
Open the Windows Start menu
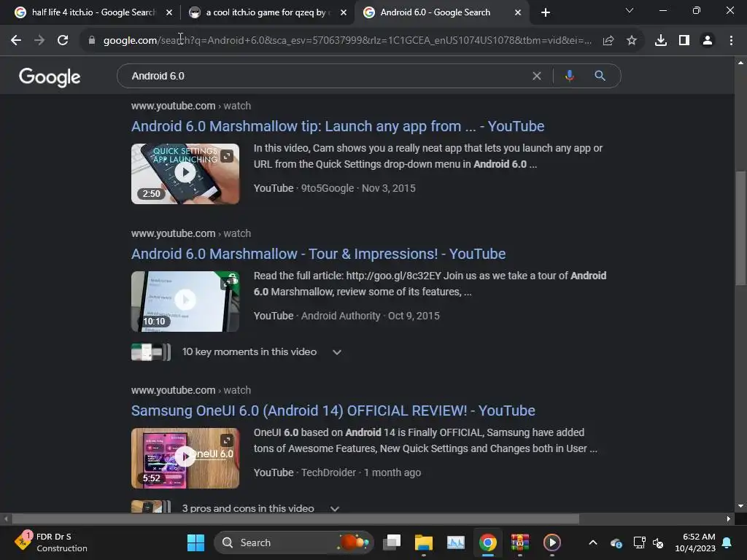pos(196,542)
